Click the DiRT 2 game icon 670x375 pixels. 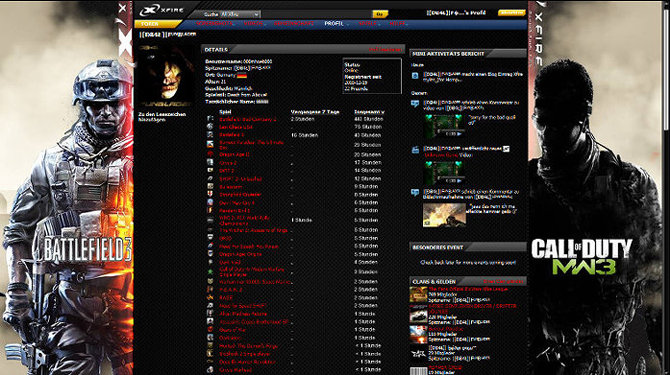click(210, 170)
